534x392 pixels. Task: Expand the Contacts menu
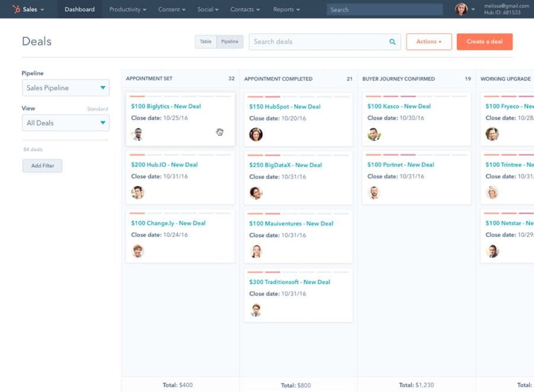(245, 9)
